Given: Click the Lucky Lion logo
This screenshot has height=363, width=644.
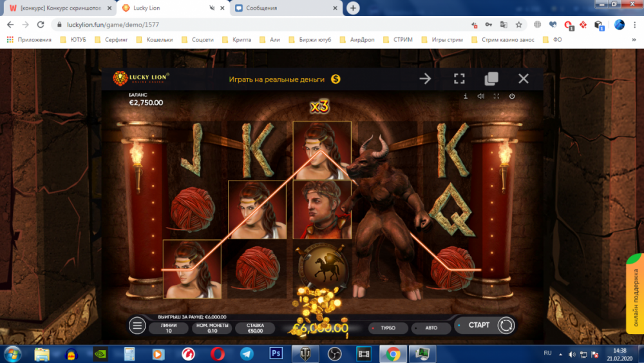Looking at the screenshot, I should 141,79.
